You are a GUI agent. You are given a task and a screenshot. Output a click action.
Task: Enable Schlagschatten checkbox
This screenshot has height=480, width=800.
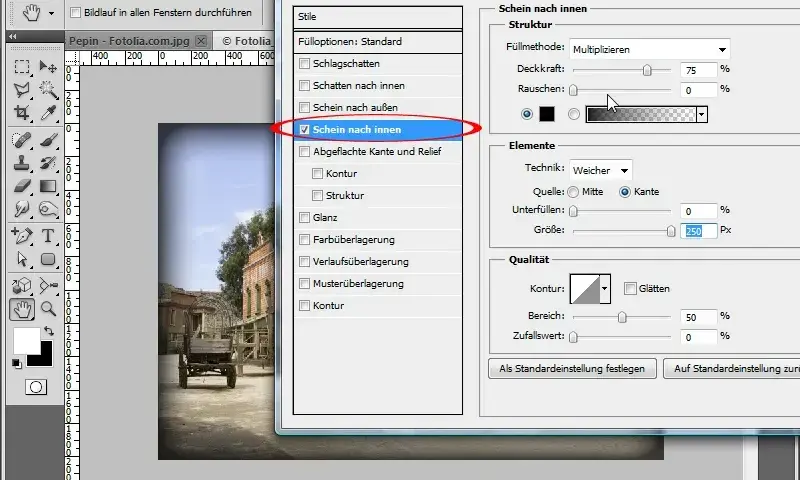pos(305,64)
